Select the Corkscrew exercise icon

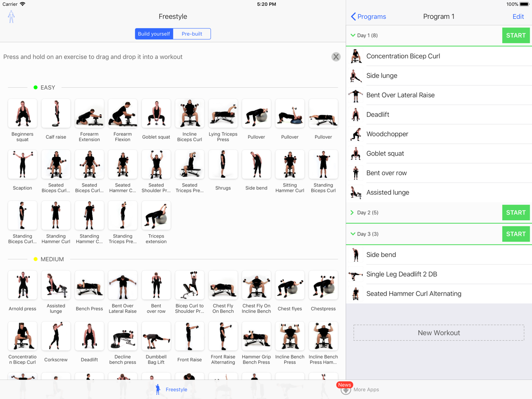point(56,336)
